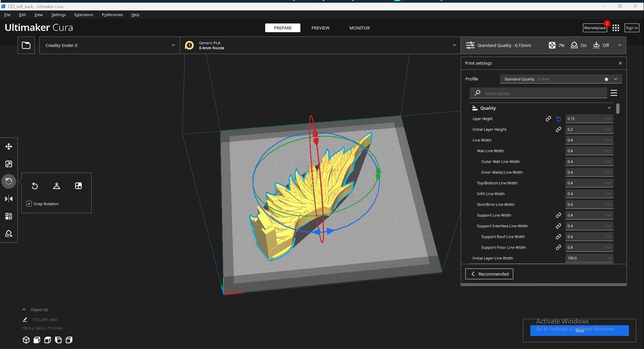This screenshot has width=644, height=349.
Task: Switch to right side view icon
Action: (69, 340)
